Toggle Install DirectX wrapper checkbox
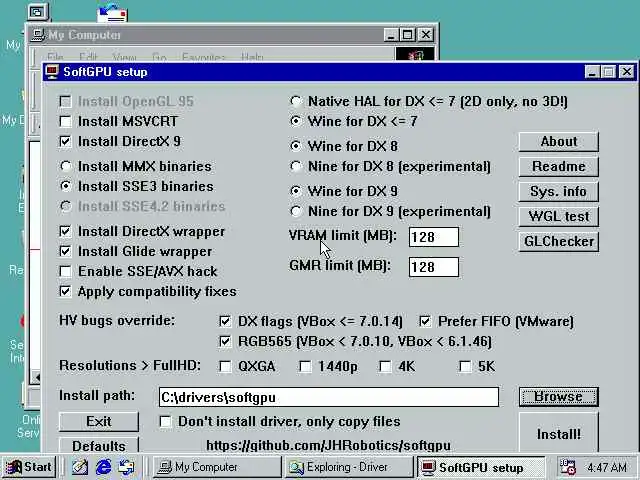Viewport: 640px width, 480px height. [x=65, y=231]
